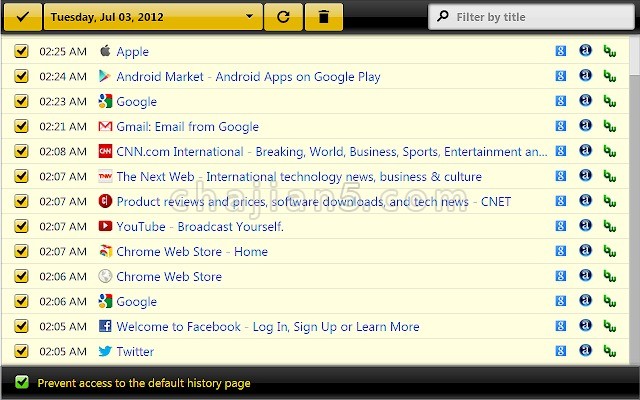Image resolution: width=640 pixels, height=400 pixels.
Task: Open Alexa icon in the Facebook row
Action: (585, 326)
